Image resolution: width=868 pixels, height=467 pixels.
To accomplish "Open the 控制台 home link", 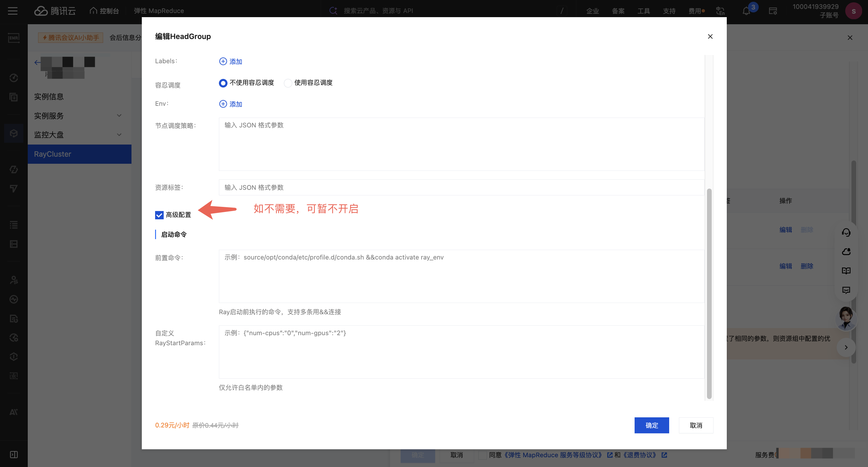I will pos(104,11).
